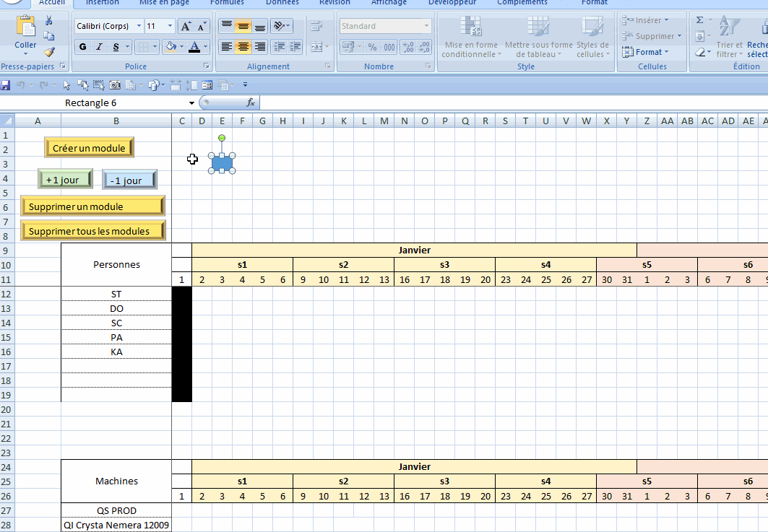
Task: Click the Increase Font Size icon
Action: point(186,27)
